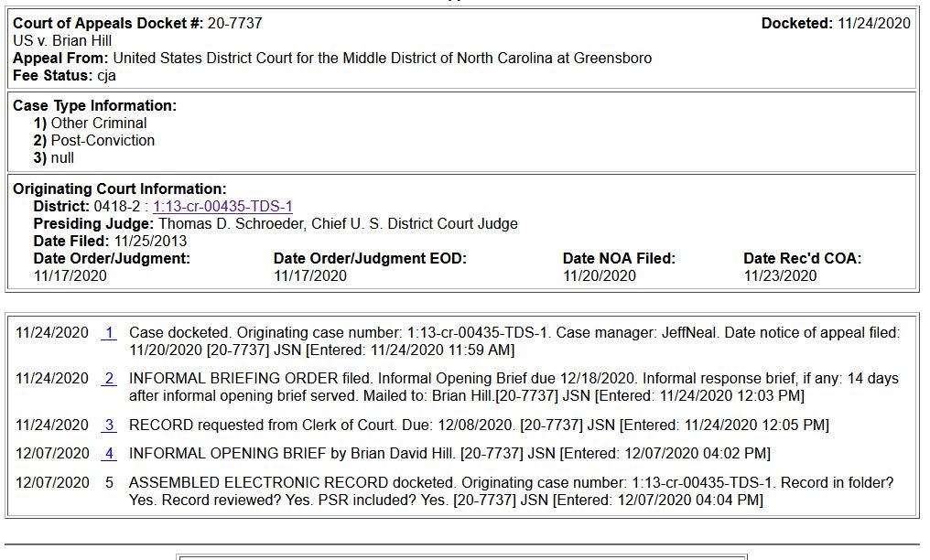The width and height of the screenshot is (930, 560).
Task: Click the 12/07/2020 date beside entry 4
Action: [52, 453]
